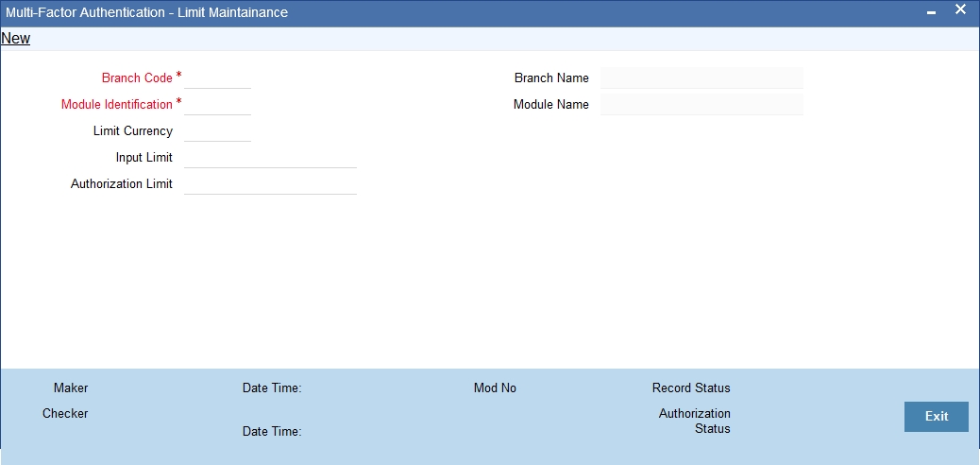Select the Authorization Limit input field
The width and height of the screenshot is (980, 465).
pyautogui.click(x=270, y=183)
